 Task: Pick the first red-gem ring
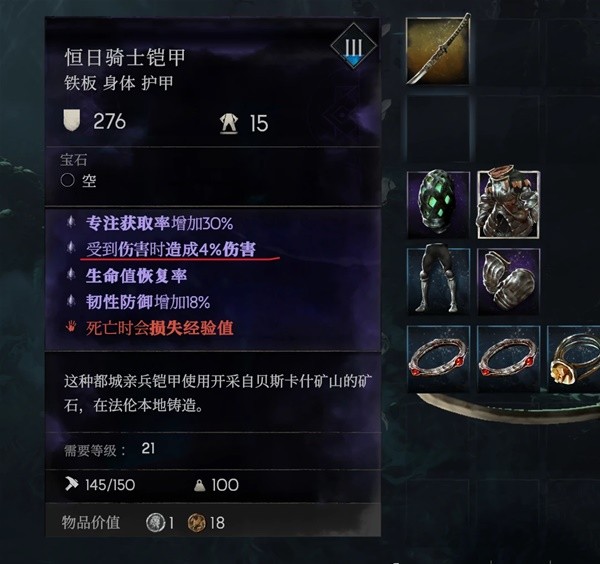pyautogui.click(x=439, y=359)
